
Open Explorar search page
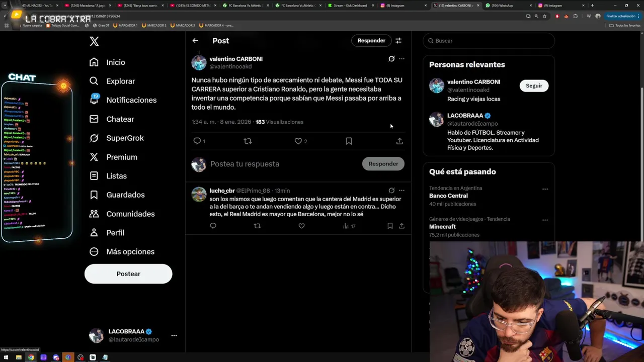[x=112, y=81]
